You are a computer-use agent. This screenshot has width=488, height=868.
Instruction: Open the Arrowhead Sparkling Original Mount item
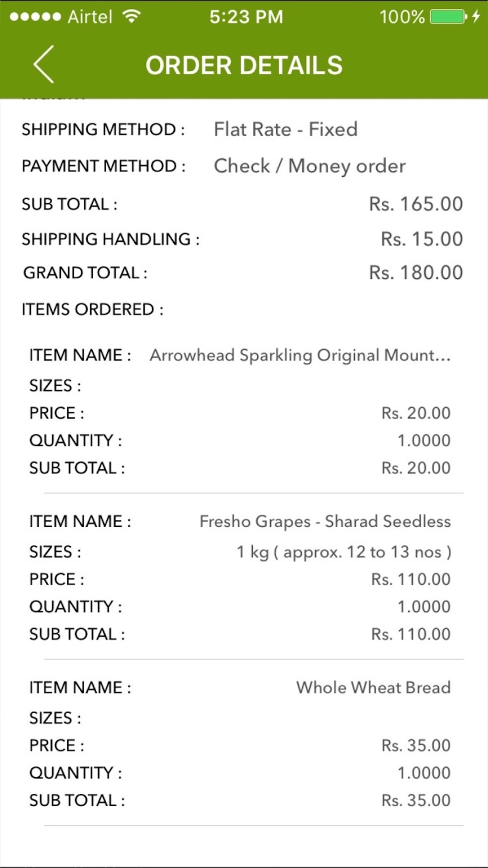pyautogui.click(x=300, y=355)
